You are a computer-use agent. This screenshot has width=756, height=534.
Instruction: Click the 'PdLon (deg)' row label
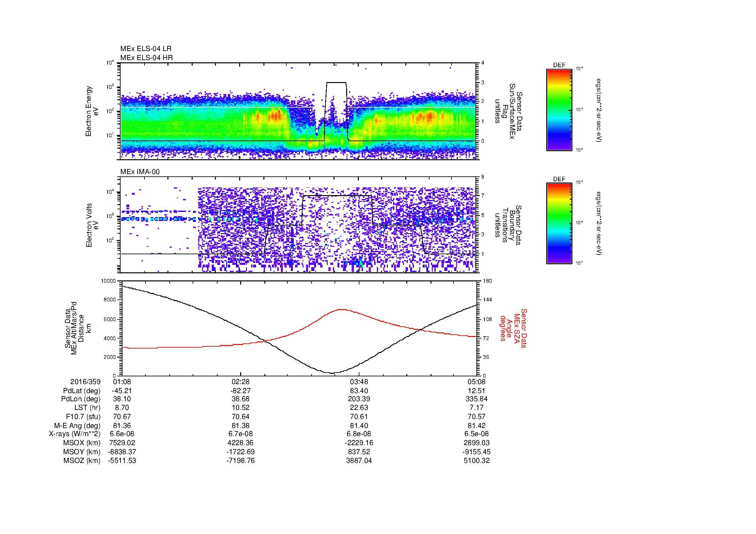[81, 399]
